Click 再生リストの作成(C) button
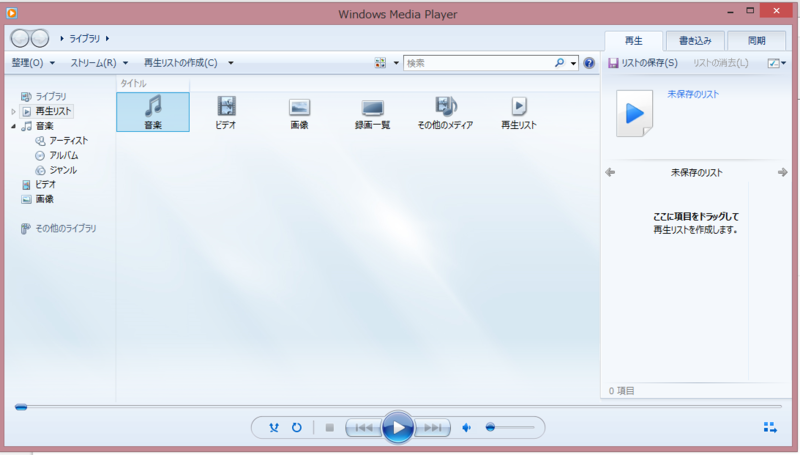This screenshot has height=455, width=800. pos(181,63)
